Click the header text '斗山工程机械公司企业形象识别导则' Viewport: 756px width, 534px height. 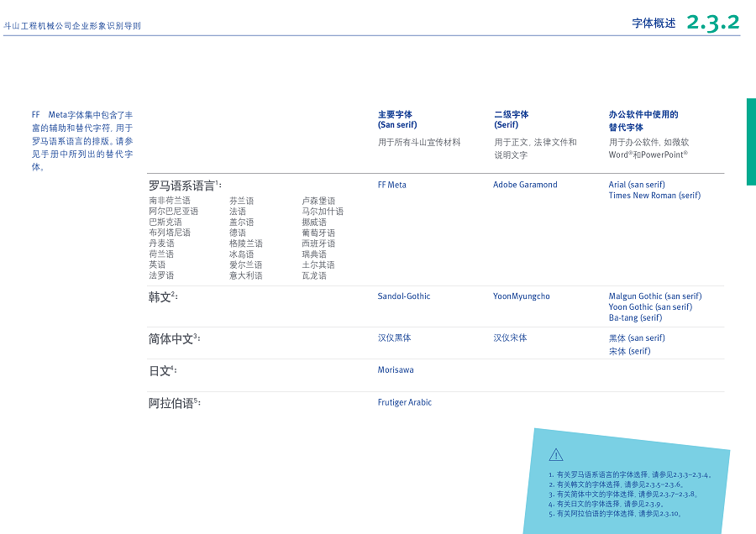click(72, 25)
